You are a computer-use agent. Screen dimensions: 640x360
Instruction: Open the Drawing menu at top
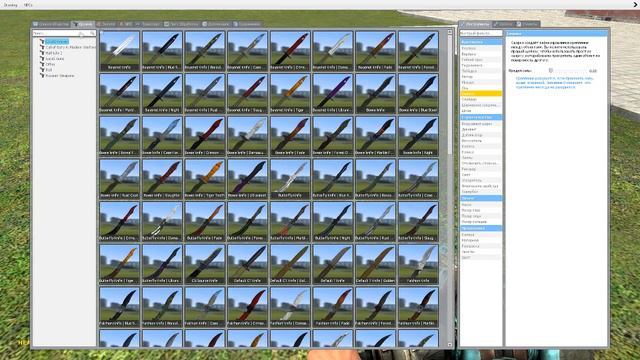(11, 5)
